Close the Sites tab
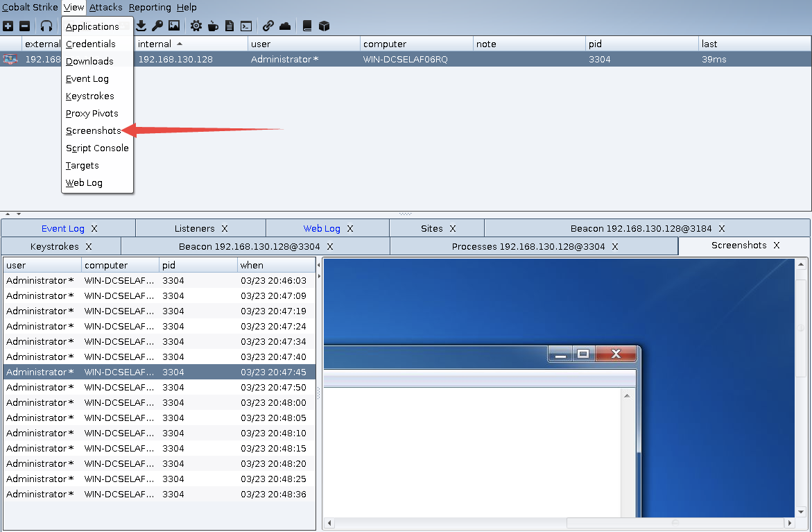The image size is (812, 532). (453, 228)
